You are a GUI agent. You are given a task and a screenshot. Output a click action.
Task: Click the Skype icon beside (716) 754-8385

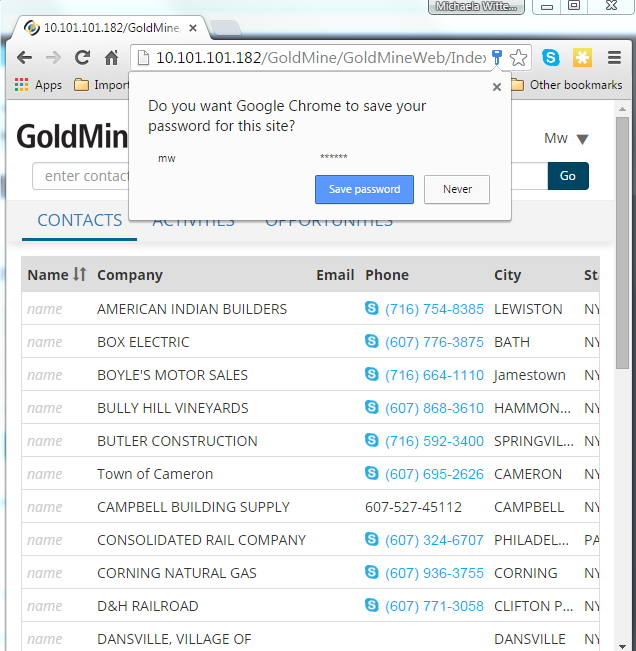(x=372, y=309)
